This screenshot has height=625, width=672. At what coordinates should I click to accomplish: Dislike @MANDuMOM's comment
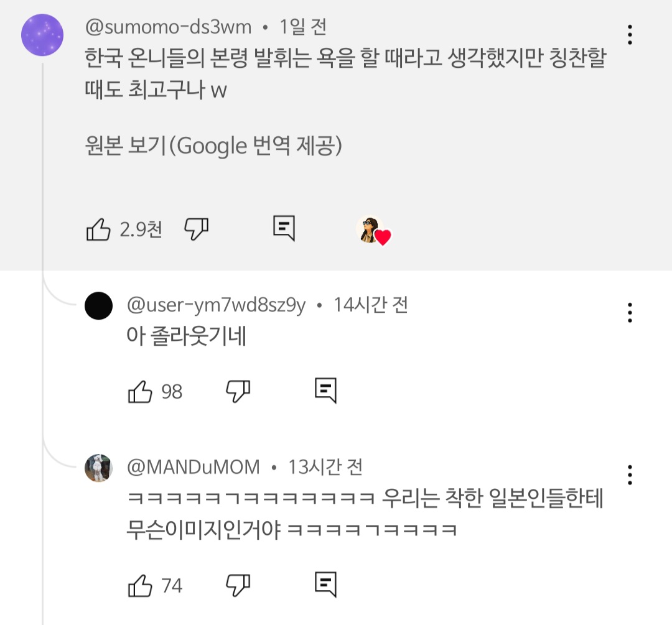[238, 584]
